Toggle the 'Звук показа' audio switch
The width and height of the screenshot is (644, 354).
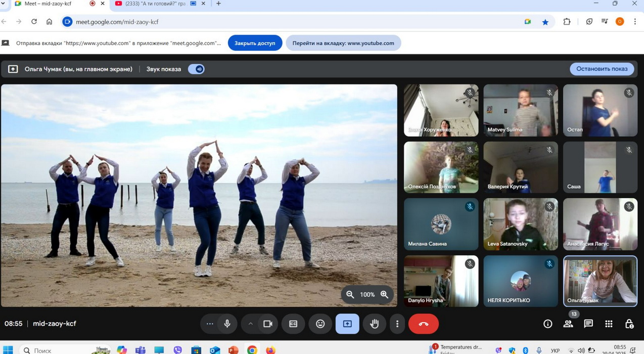click(x=196, y=69)
